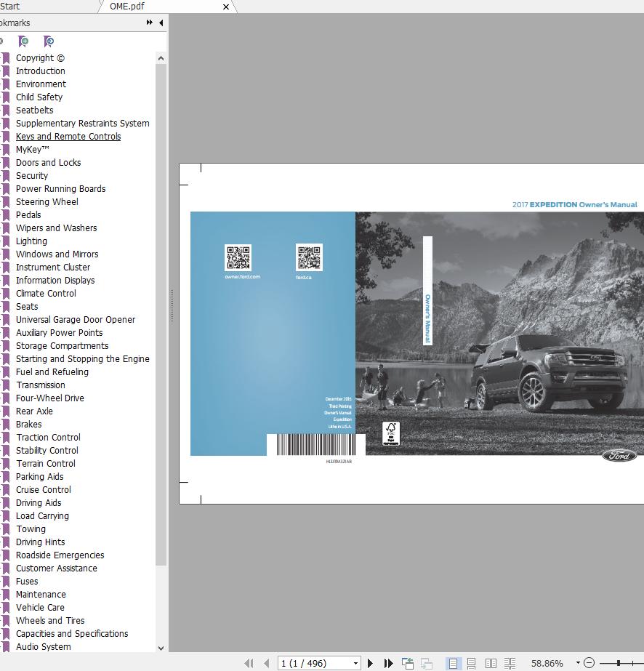The height and width of the screenshot is (671, 644).
Task: Go to the next page
Action: pos(371,663)
